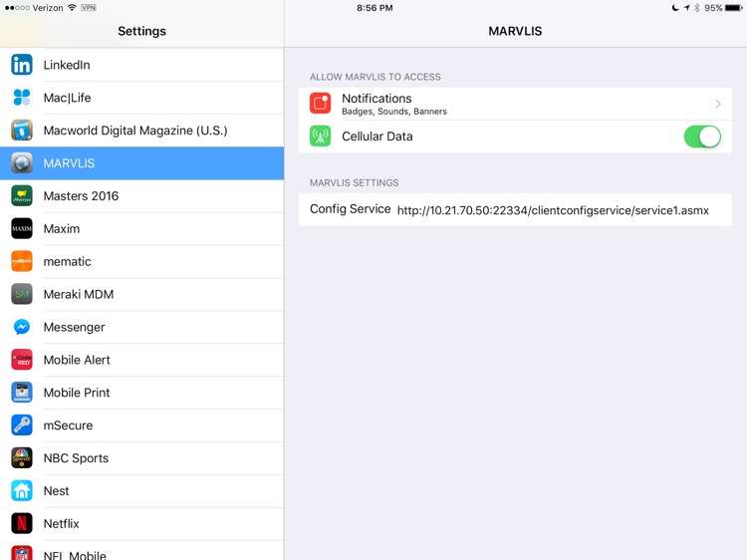Tap the NBC Sports icon
747x560 pixels.
click(x=22, y=458)
